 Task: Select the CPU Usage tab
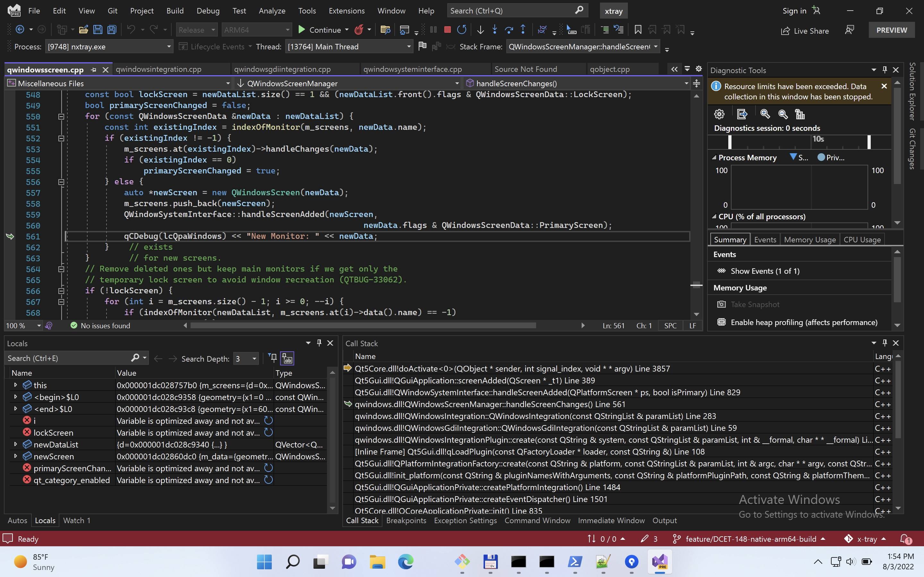(x=862, y=239)
